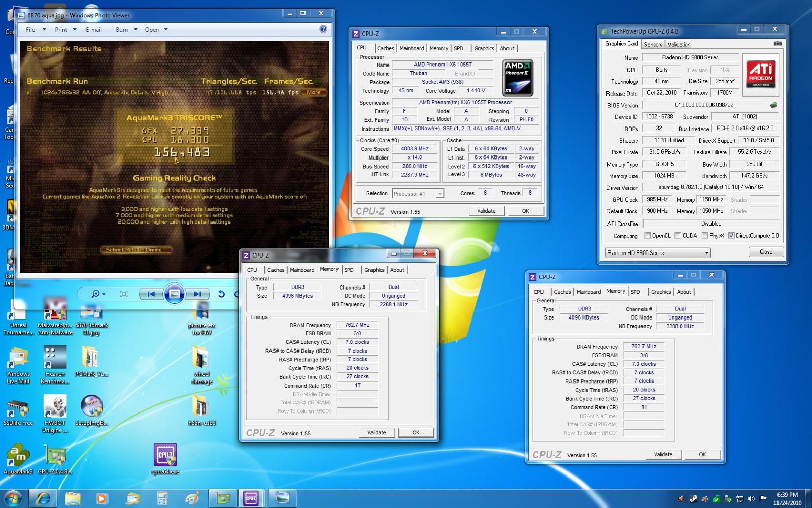The height and width of the screenshot is (508, 812).
Task: Open PCMark Vantage desktop icon
Action: click(x=91, y=362)
